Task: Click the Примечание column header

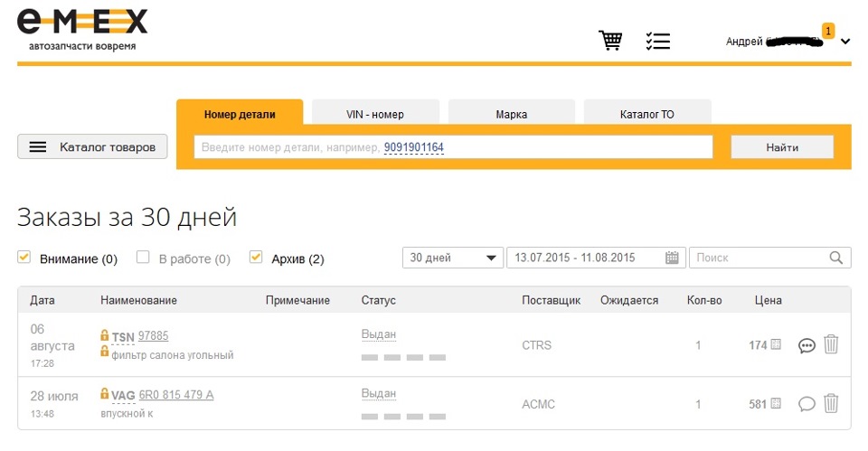Action: coord(297,300)
